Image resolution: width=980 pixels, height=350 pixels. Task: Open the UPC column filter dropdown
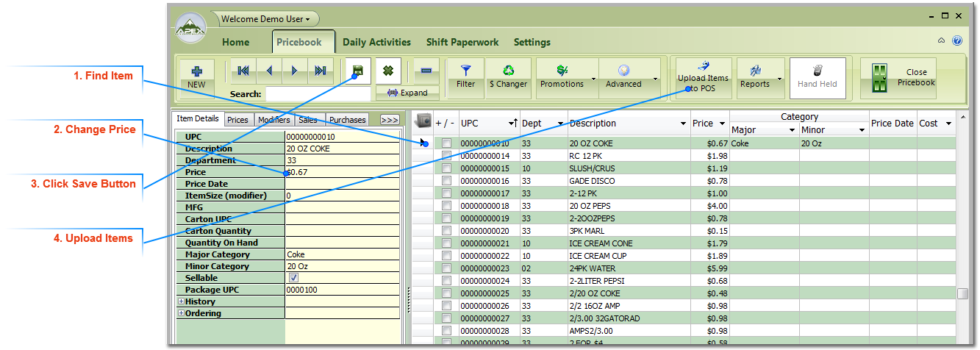click(512, 124)
